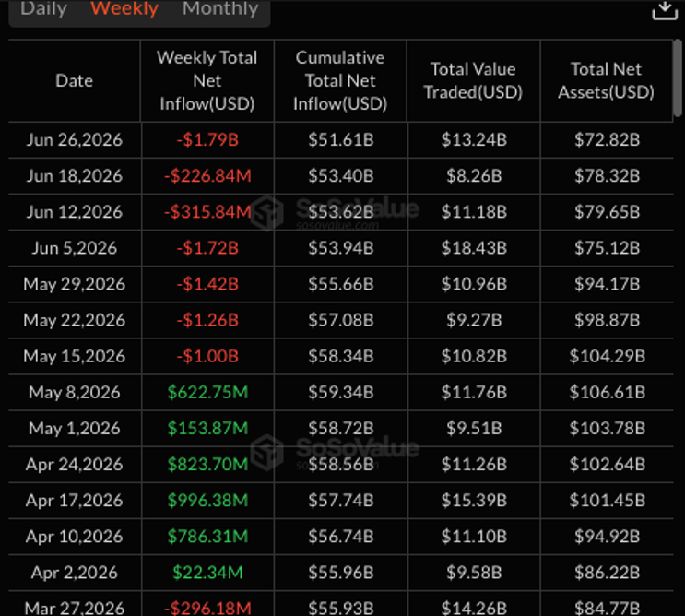Click the -$1.00B weekly inflow value
Screen dimensions: 685x616
(x=207, y=356)
